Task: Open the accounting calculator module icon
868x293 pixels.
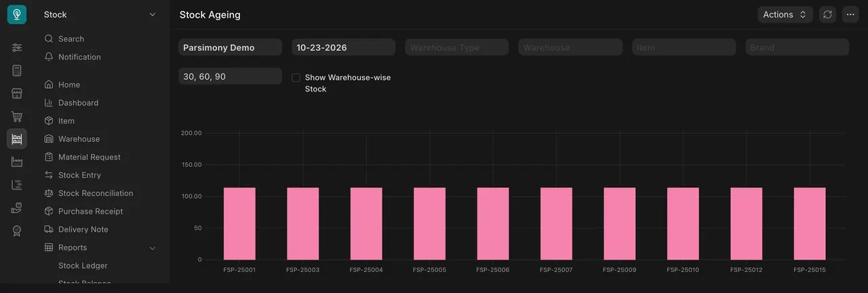Action: point(17,71)
